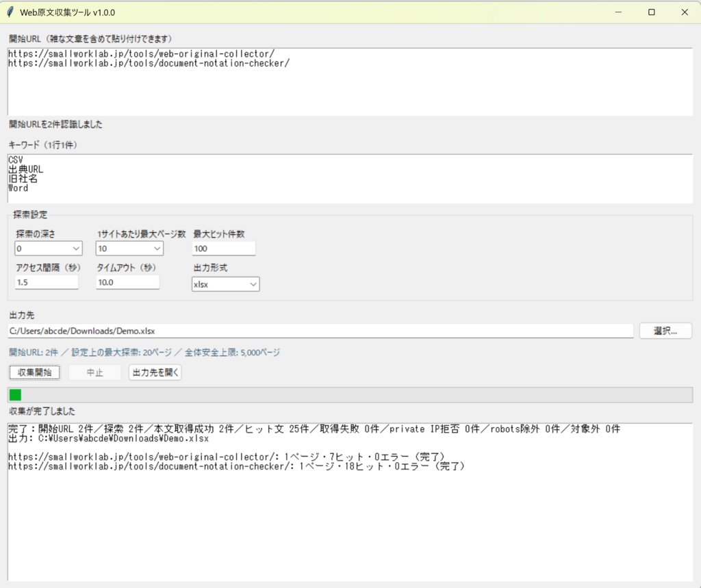
Task: Open the 探索の深さ dropdown
Action: pos(49,248)
